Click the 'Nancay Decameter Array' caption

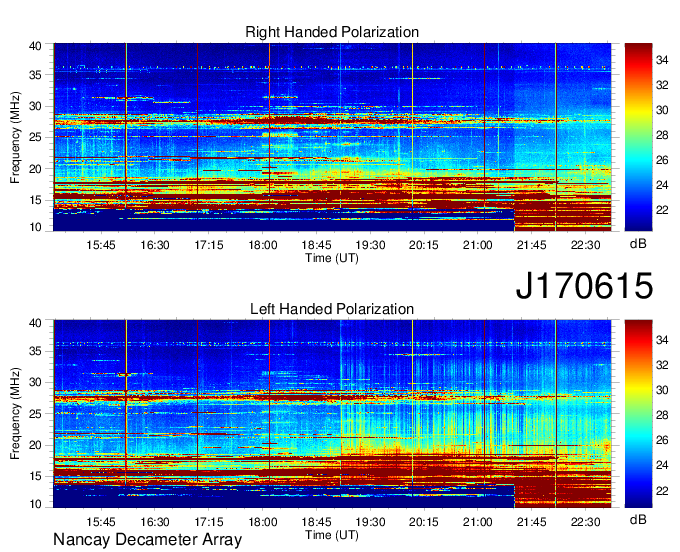(147, 539)
